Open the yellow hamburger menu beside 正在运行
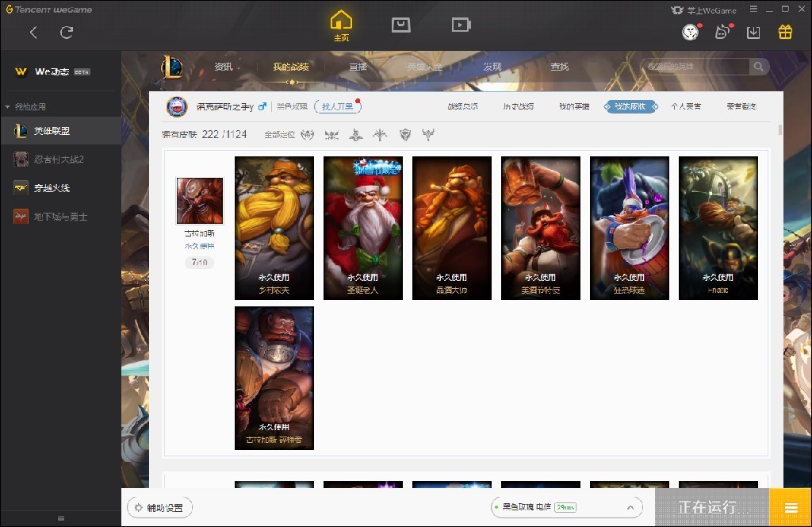The width and height of the screenshot is (812, 527). (x=791, y=508)
